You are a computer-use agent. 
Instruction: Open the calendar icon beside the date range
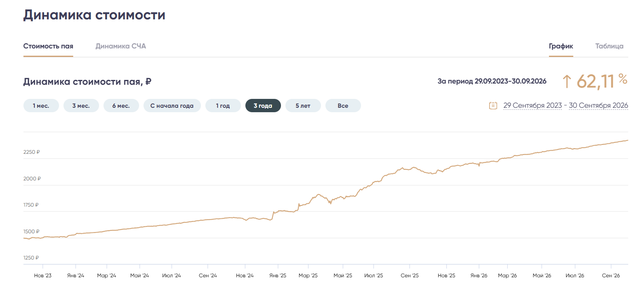493,106
